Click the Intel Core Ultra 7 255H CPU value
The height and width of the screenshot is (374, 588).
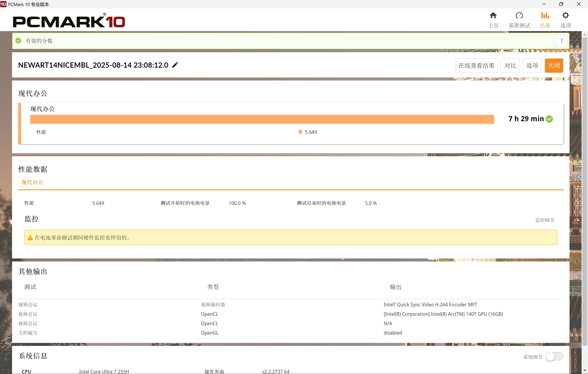[x=104, y=371]
